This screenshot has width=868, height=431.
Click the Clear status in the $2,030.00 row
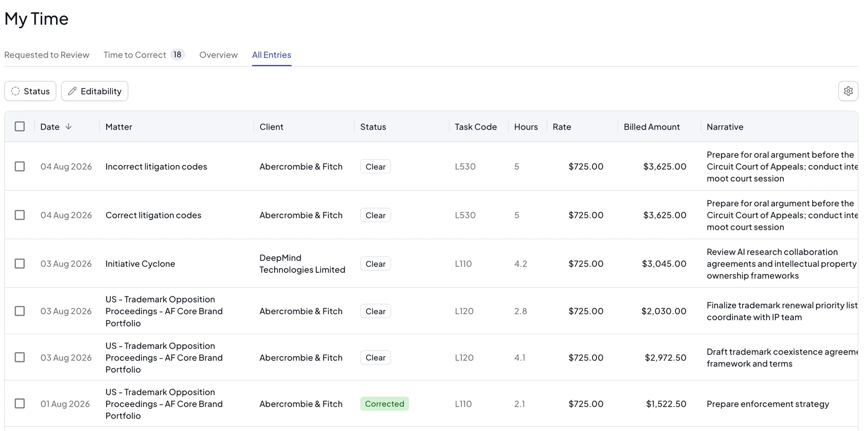pos(375,311)
